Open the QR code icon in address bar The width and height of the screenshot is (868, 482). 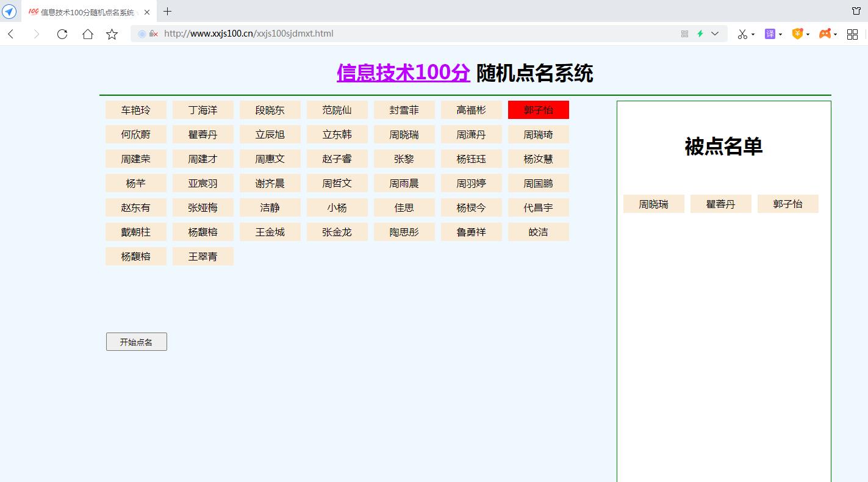point(685,34)
